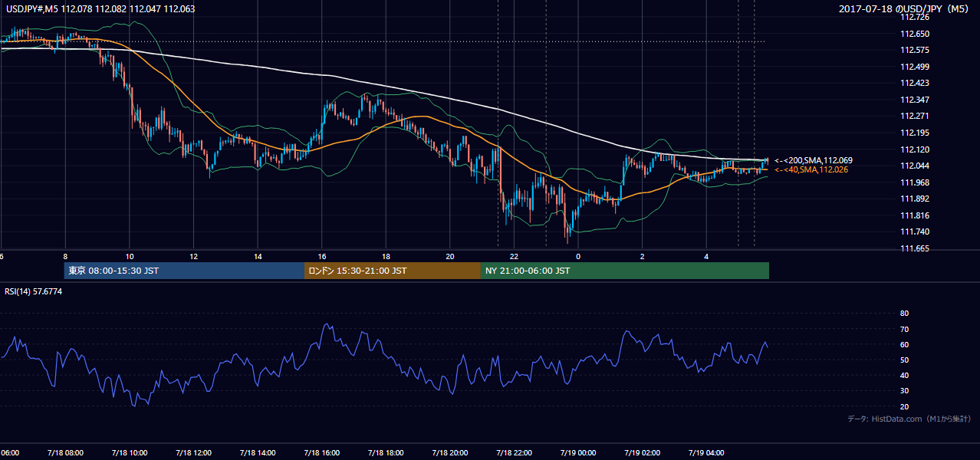Click the '7/19 02:00' bottom time label
980x460 pixels.
pyautogui.click(x=642, y=453)
